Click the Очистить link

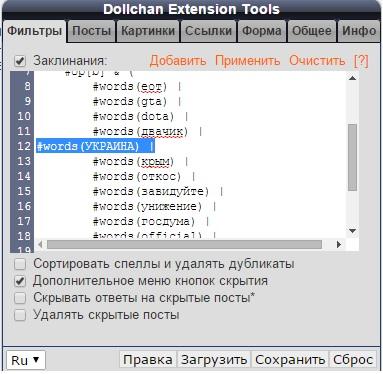(x=317, y=61)
